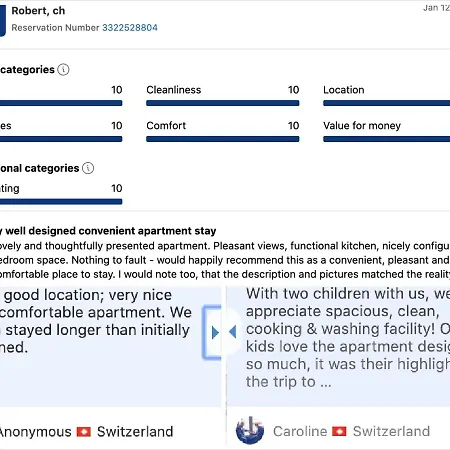Click the Location score bar
This screenshot has height=450, width=450.
point(387,103)
